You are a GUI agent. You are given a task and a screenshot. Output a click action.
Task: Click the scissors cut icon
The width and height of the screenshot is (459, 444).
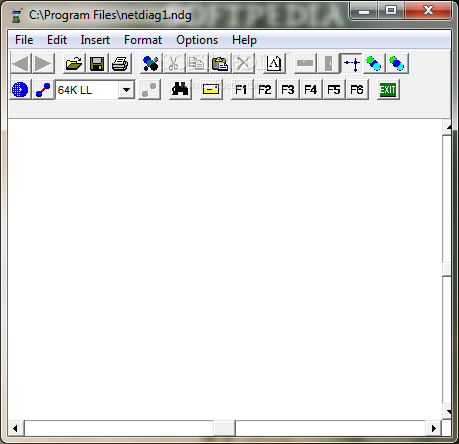(x=174, y=63)
